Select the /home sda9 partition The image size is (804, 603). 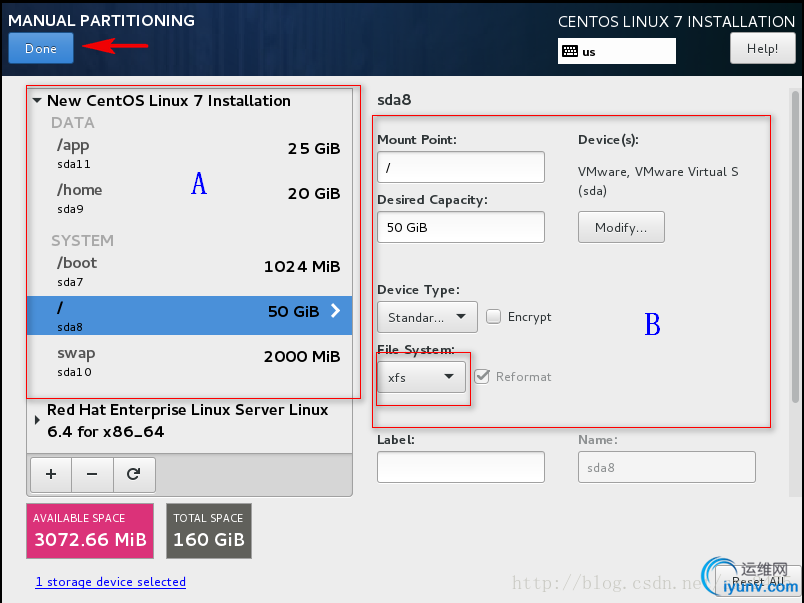(x=190, y=198)
